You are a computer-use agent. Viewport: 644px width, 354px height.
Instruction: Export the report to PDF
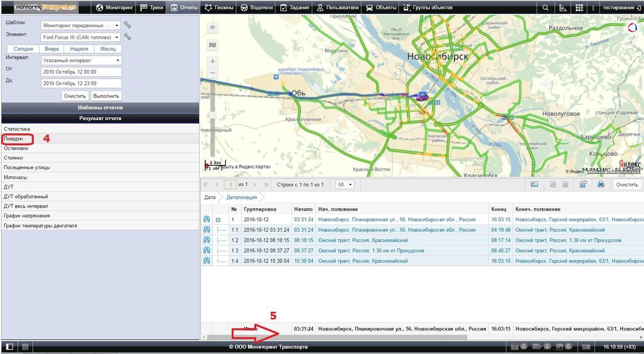(x=552, y=185)
